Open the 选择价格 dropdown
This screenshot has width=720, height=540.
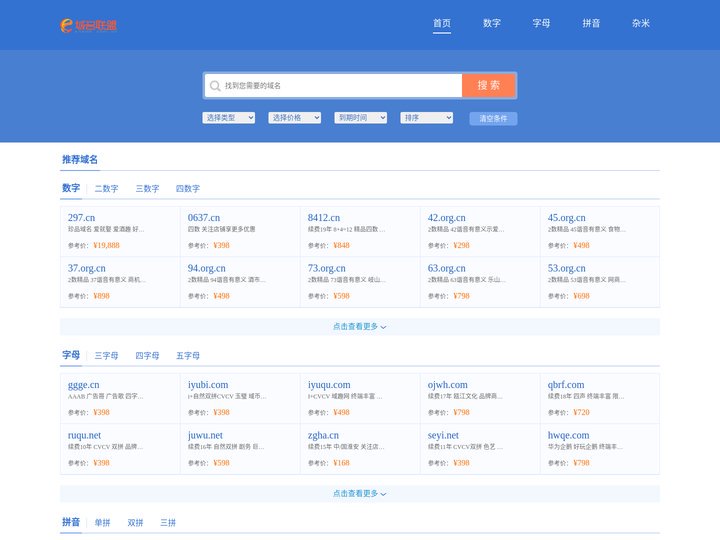point(295,118)
